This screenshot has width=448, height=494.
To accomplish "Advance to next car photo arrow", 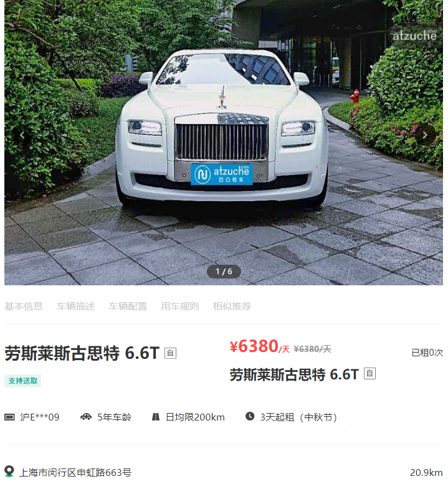I will click(x=425, y=135).
